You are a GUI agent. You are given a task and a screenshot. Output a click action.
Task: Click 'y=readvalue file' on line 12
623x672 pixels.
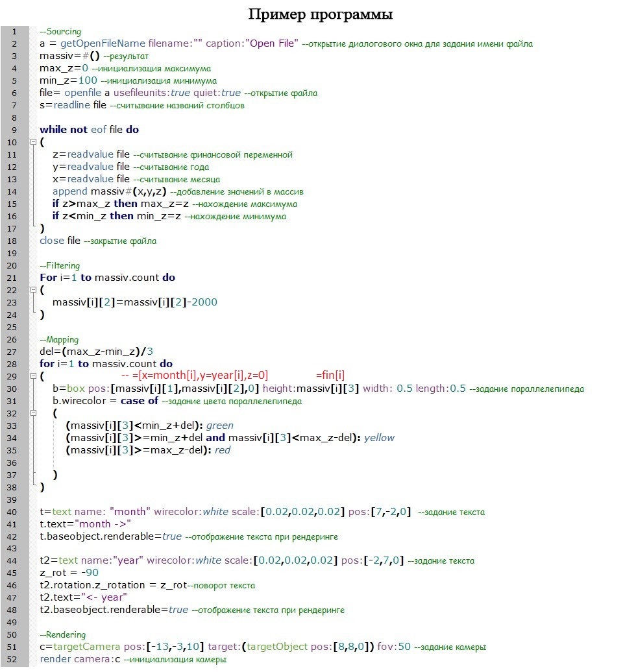[x=91, y=167]
